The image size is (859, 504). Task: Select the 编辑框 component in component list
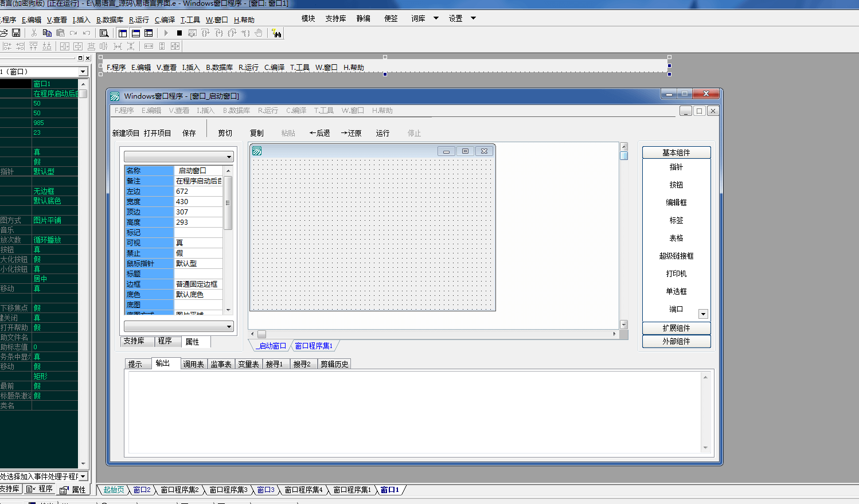[676, 202]
